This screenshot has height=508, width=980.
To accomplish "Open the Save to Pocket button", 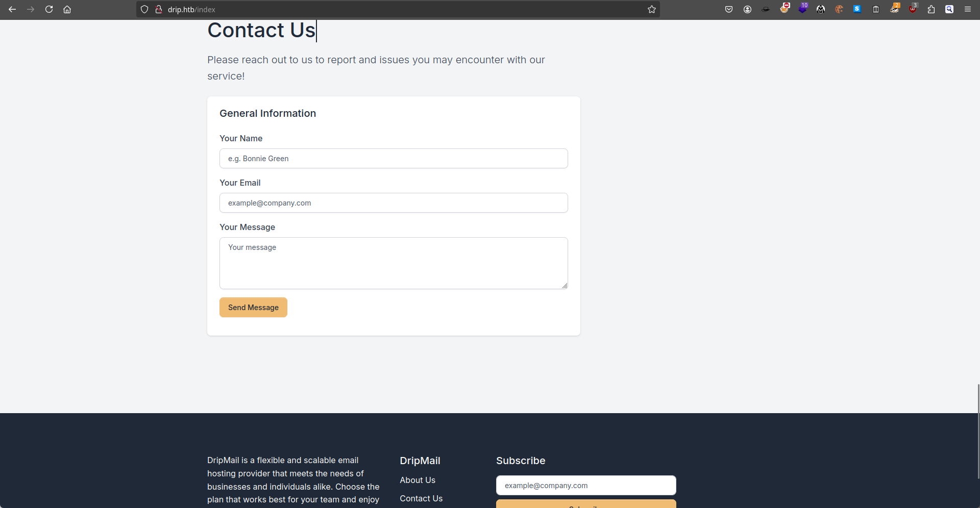I will click(729, 9).
